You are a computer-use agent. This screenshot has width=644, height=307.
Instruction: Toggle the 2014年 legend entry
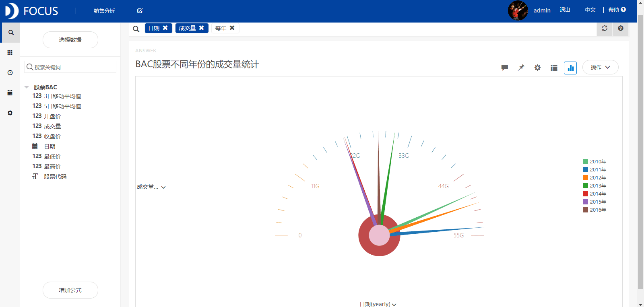click(594, 194)
